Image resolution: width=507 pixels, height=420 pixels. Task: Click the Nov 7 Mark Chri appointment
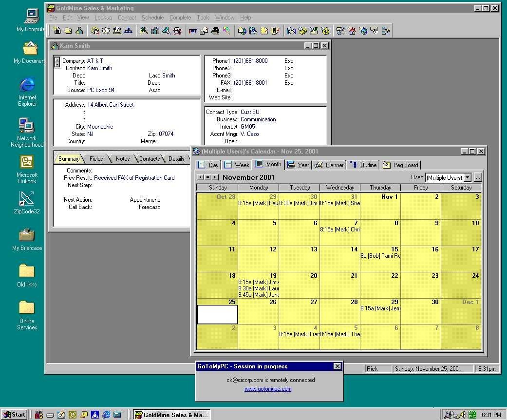[339, 229]
